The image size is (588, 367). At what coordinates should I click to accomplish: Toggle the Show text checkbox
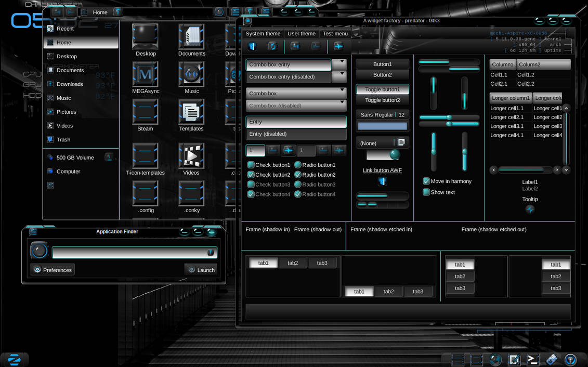click(x=426, y=192)
